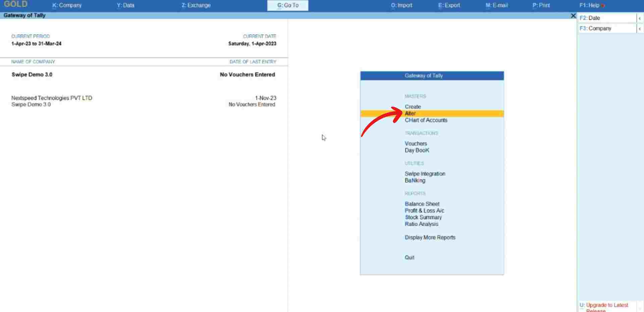Image resolution: width=644 pixels, height=312 pixels.
Task: Open the P: Print menu
Action: pyautogui.click(x=541, y=5)
